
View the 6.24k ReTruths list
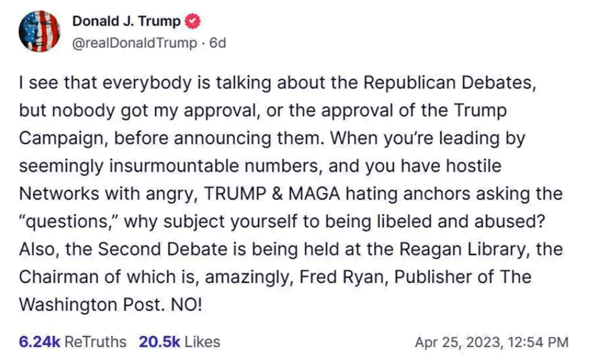click(73, 341)
